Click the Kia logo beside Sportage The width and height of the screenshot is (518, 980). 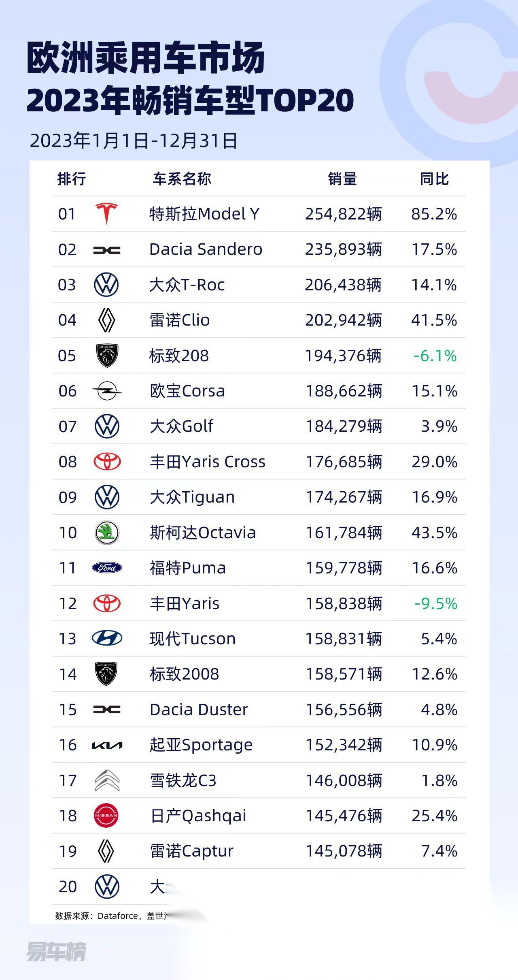(x=107, y=745)
